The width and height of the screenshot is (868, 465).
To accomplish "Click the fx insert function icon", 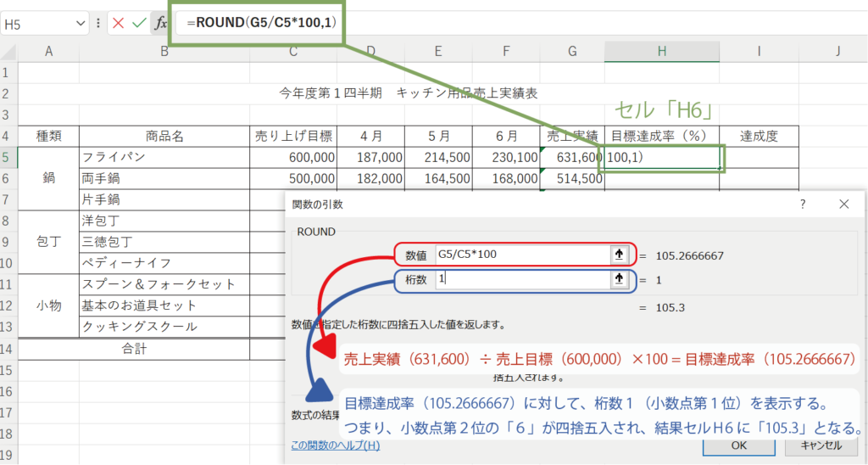I will (159, 24).
